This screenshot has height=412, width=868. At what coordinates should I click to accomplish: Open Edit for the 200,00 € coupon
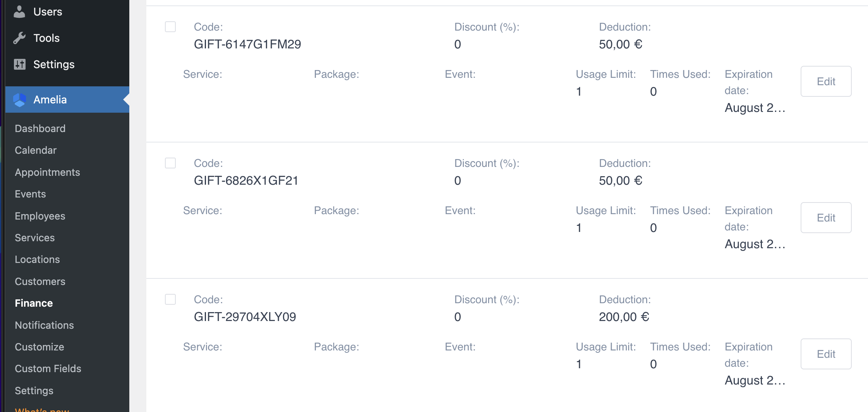(x=826, y=354)
